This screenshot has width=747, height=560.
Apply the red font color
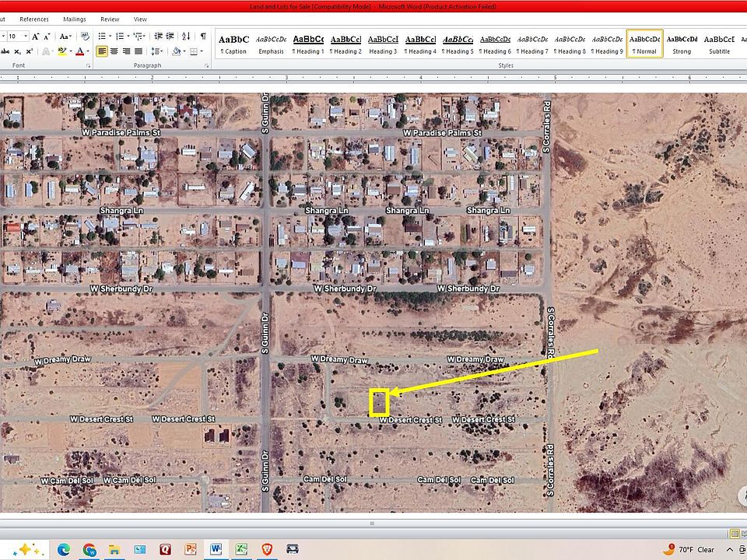pyautogui.click(x=79, y=51)
